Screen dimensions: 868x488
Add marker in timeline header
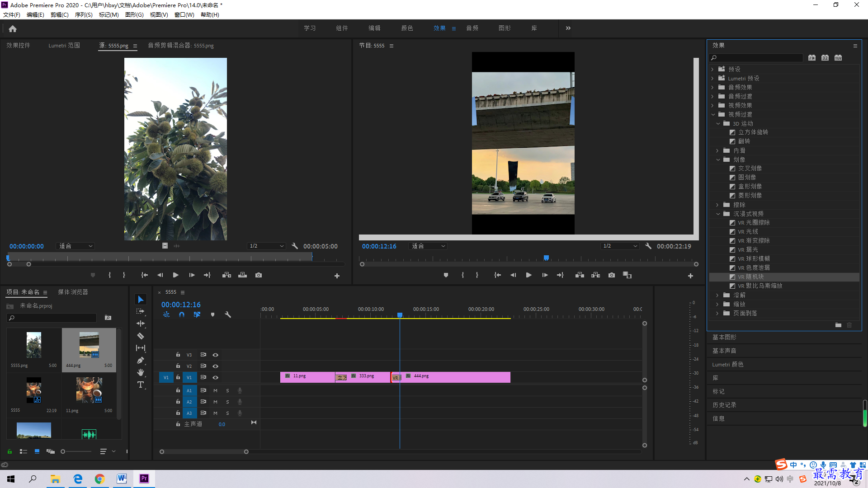point(212,314)
